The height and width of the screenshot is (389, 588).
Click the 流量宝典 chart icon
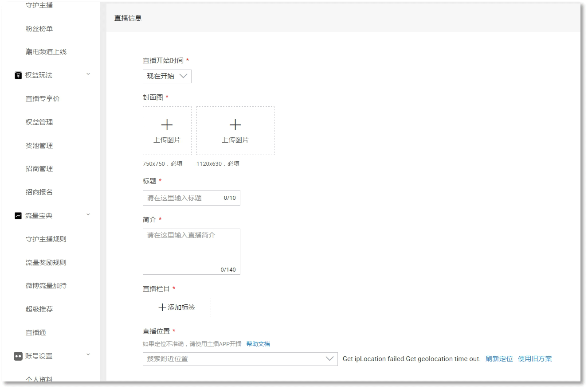click(x=18, y=216)
